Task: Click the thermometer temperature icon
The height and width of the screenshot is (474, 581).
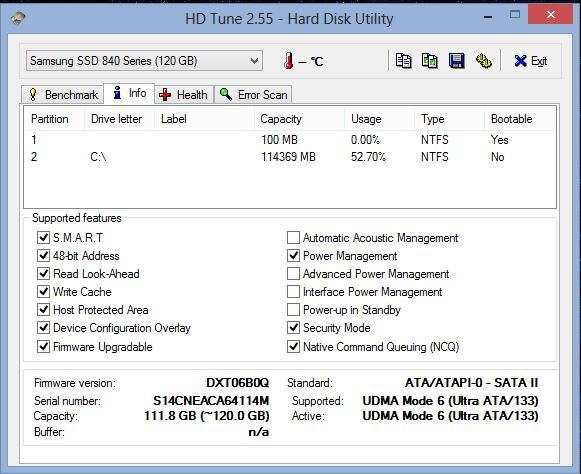Action: (x=289, y=61)
